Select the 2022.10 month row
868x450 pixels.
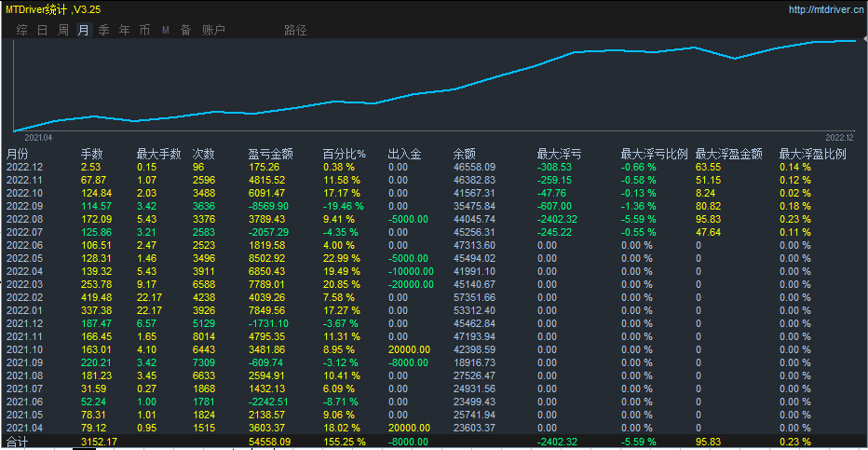[x=434, y=193]
